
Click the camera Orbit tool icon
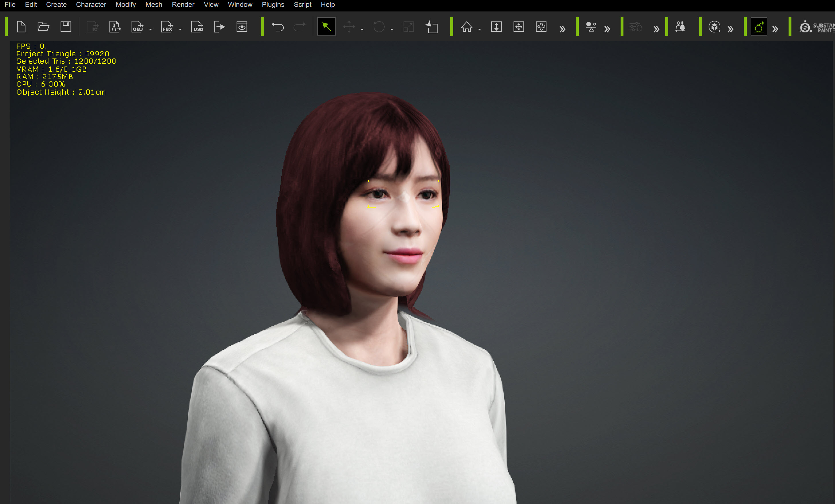click(541, 27)
